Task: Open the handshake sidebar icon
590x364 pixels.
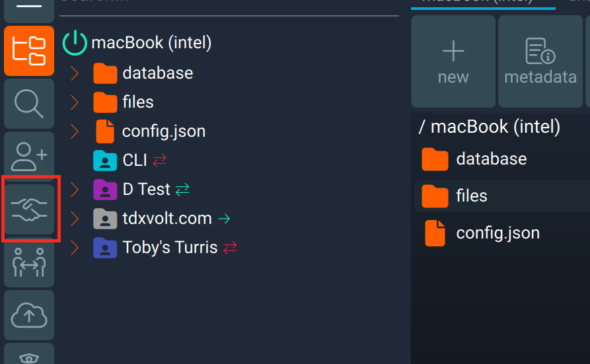Action: click(29, 209)
